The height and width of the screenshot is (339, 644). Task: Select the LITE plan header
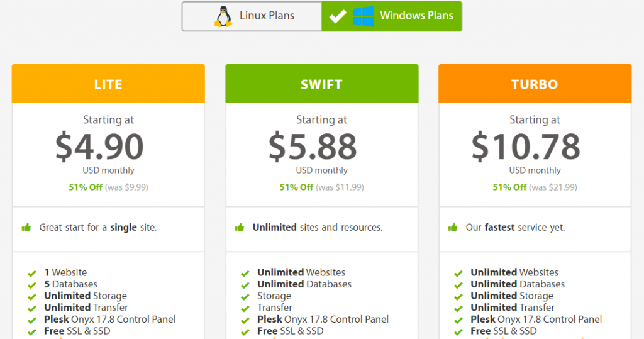(108, 84)
